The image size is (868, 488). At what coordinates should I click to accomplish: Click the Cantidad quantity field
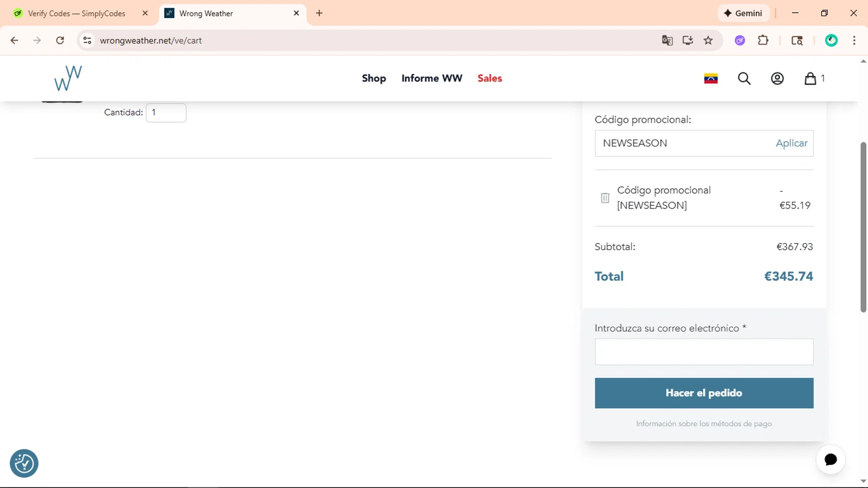(166, 112)
